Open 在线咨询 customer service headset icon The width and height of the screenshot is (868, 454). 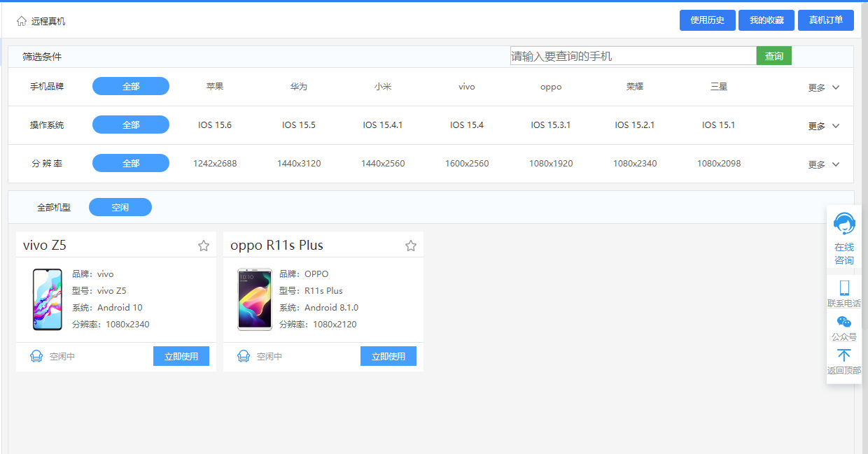(x=844, y=224)
